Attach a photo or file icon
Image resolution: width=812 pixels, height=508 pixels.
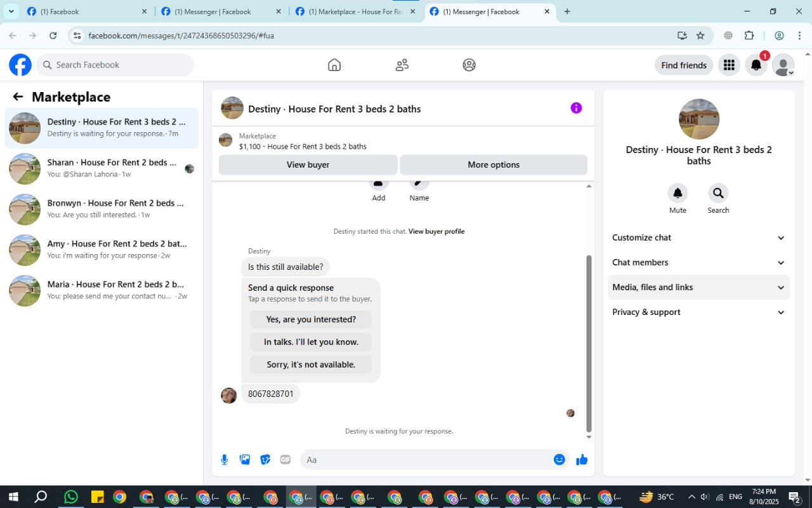click(x=245, y=460)
